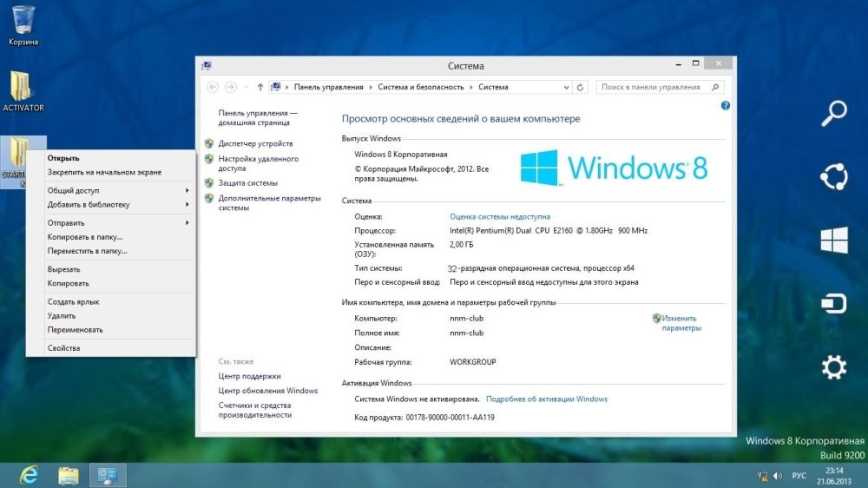The height and width of the screenshot is (488, 868).
Task: Switch input language via 'РУС' indicator
Action: tap(799, 476)
